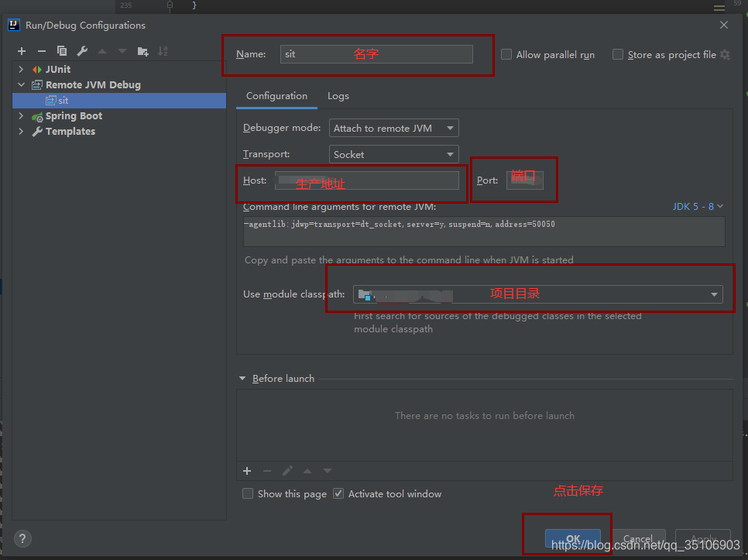Switch to the Logs tab
The height and width of the screenshot is (560, 748).
click(x=338, y=96)
